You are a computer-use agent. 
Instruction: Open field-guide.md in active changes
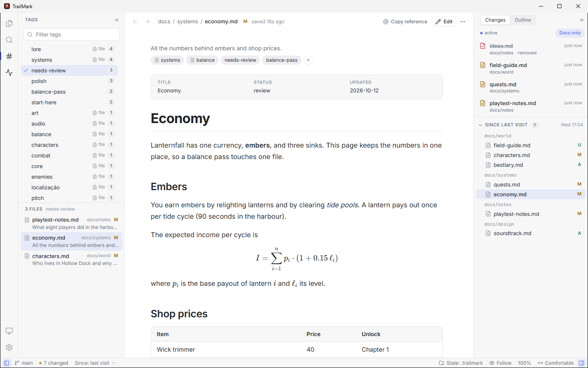pos(531,68)
